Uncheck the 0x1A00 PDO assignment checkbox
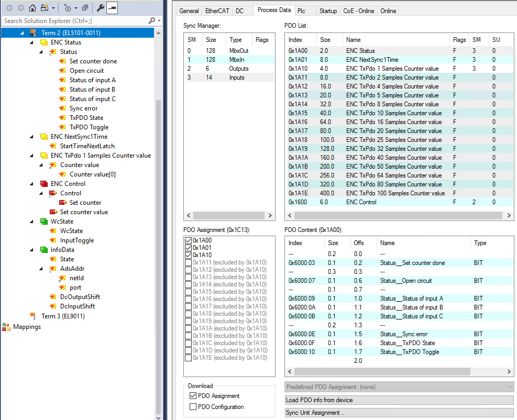517x420 pixels. coord(188,240)
